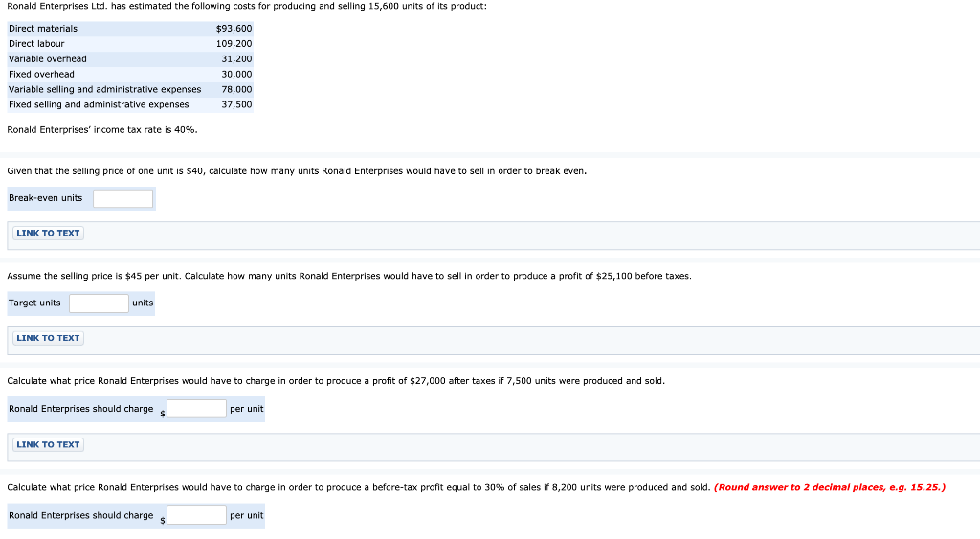This screenshot has height=539, width=980.
Task: Click the Target units input field
Action: tap(100, 303)
